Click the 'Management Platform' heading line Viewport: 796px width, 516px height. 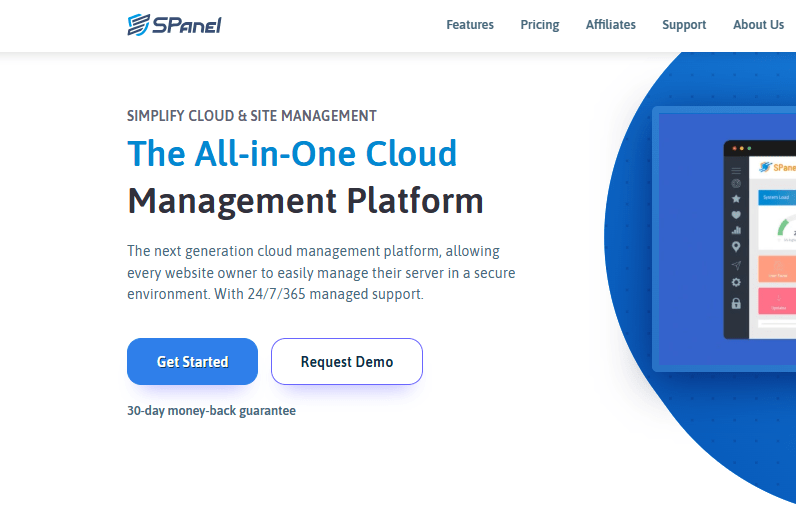305,201
